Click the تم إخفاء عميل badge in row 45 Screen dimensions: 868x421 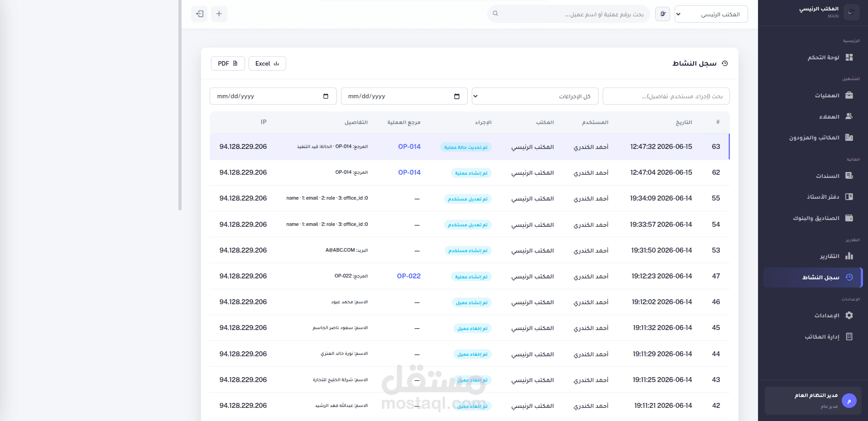[x=472, y=328]
